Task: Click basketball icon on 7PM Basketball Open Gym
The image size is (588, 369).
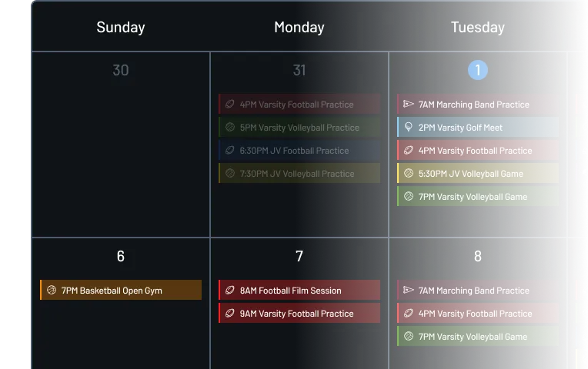Action: 52,290
